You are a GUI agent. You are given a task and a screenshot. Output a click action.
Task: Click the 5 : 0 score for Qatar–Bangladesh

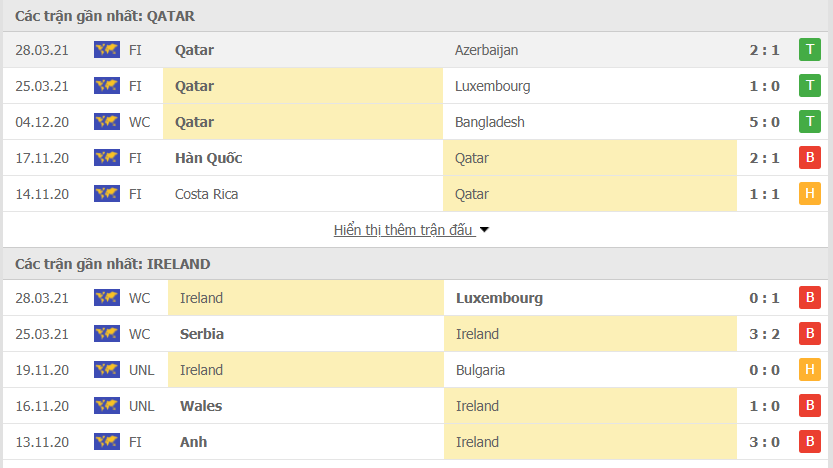(x=766, y=122)
